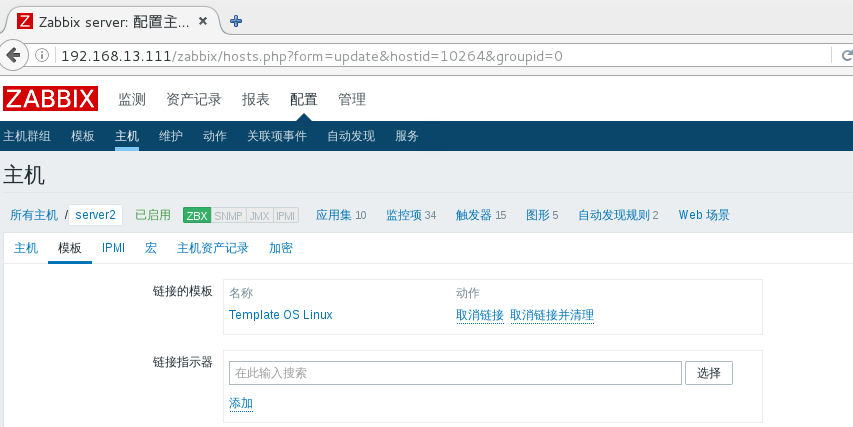Screen dimensions: 853x427
Task: Go to 关联项事件 submenu
Action: [277, 136]
